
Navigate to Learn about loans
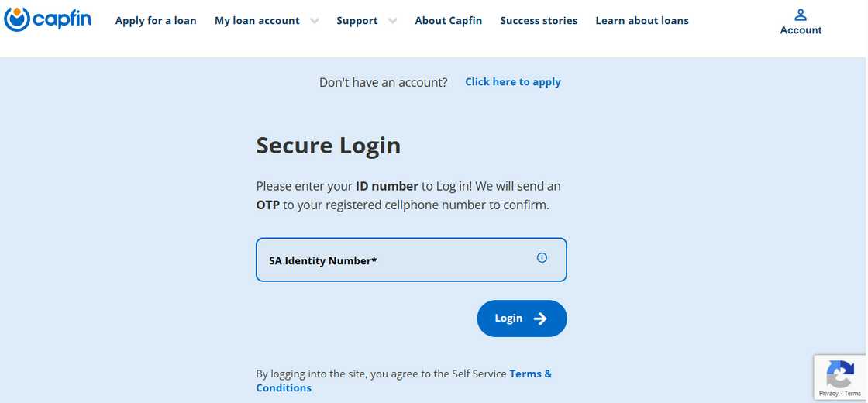point(642,21)
